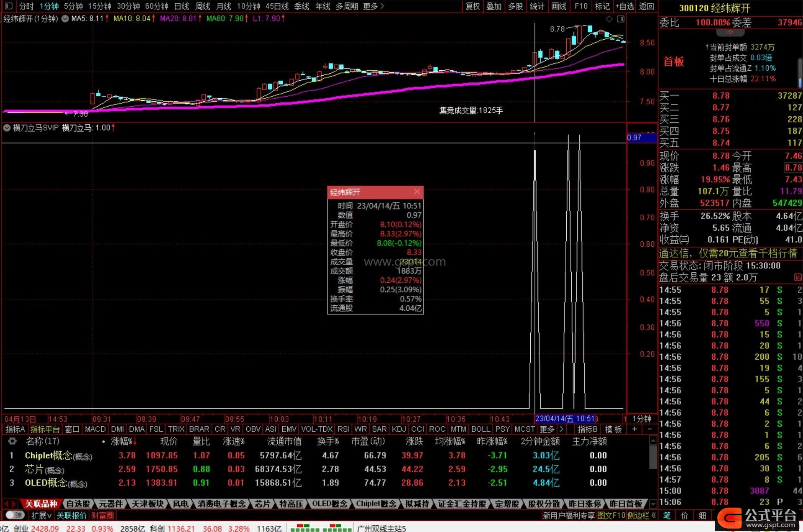Select the 60分钟 period
This screenshot has width=803, height=532.
tap(156, 6)
